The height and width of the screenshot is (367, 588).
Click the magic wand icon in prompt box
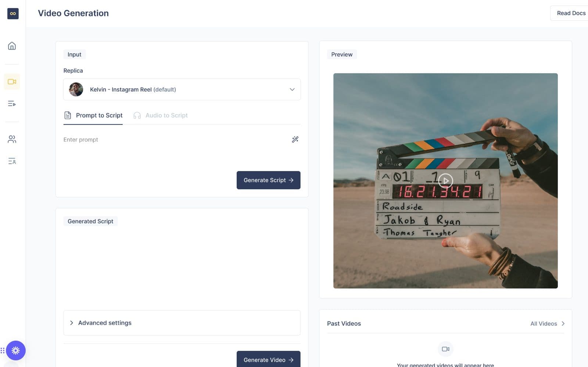[x=295, y=140]
